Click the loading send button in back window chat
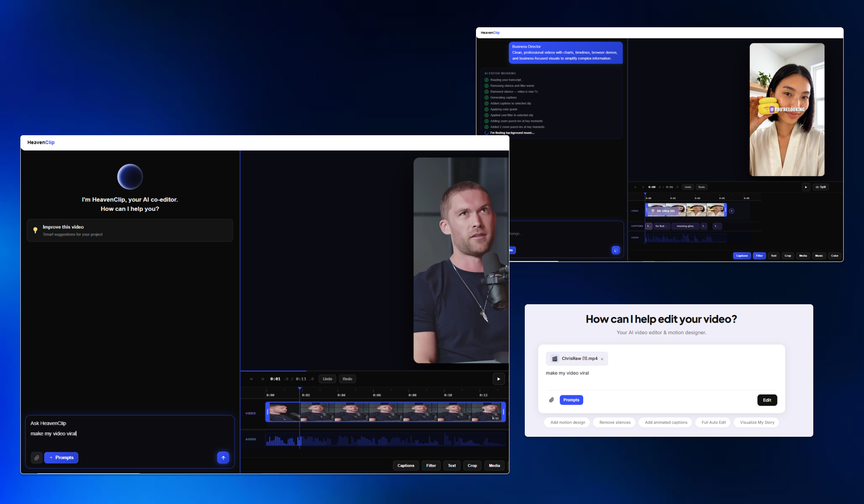This screenshot has width=864, height=504. coord(616,250)
